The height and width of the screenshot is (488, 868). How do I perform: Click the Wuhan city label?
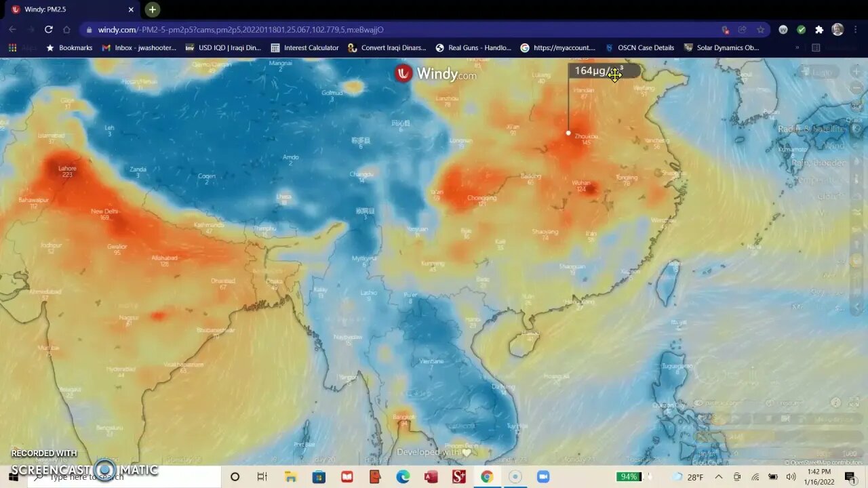580,186
